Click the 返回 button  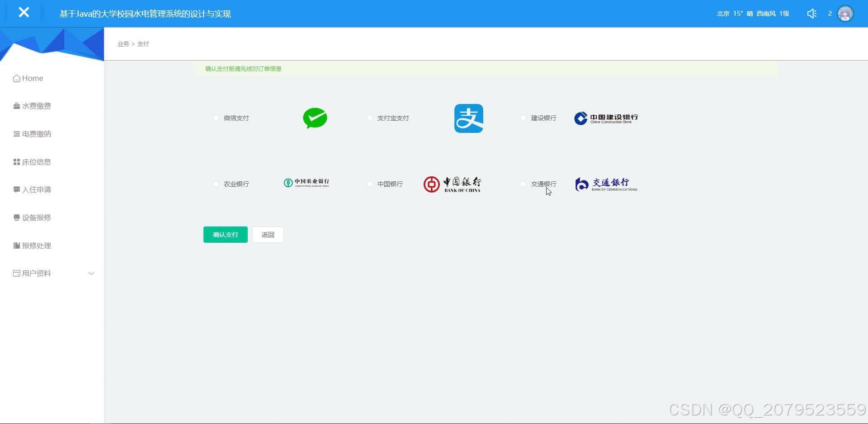(x=268, y=235)
